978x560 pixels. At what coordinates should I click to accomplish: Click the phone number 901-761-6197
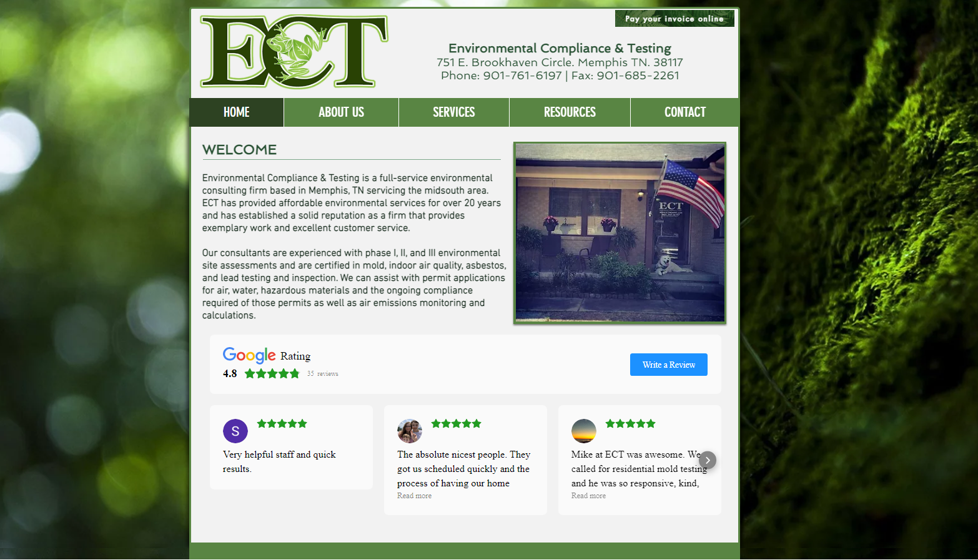click(522, 76)
